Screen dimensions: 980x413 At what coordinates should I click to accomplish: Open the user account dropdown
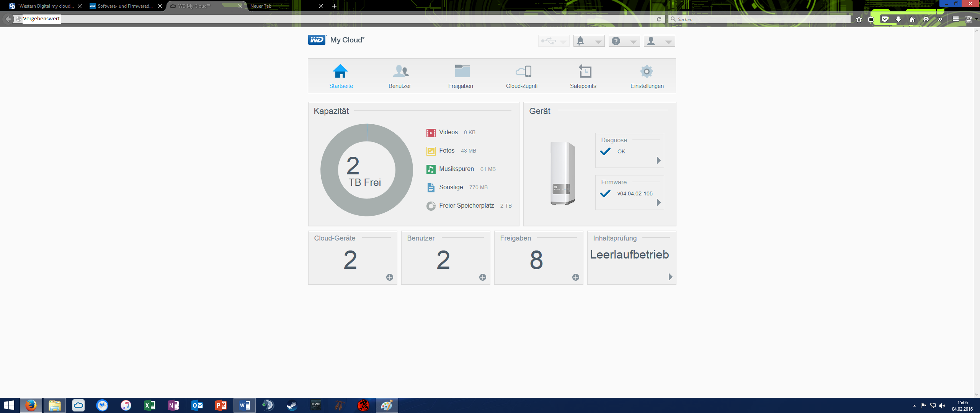coord(659,41)
